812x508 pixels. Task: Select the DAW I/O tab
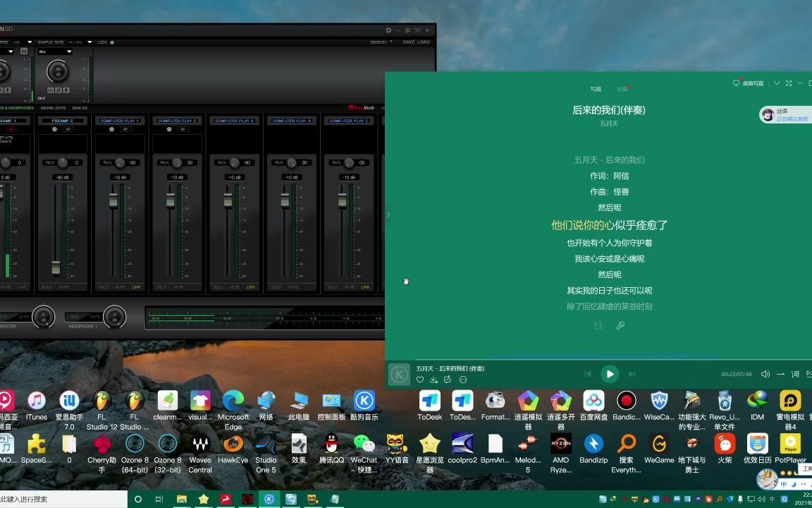coord(80,108)
